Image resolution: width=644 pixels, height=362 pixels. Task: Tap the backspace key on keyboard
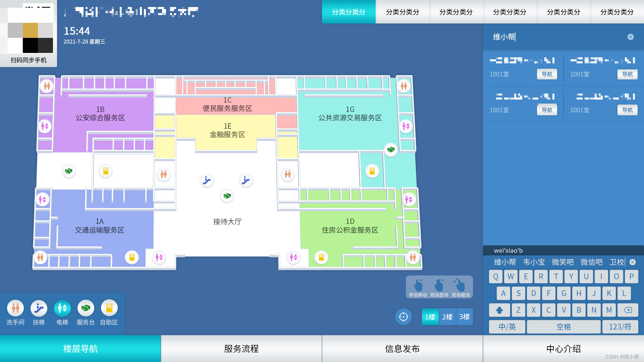click(x=628, y=310)
